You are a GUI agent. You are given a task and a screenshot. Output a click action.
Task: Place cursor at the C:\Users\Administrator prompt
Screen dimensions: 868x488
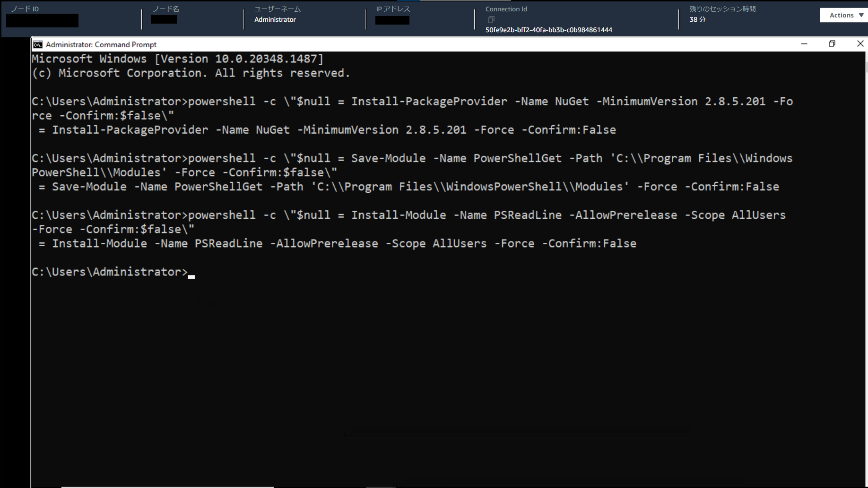[111, 272]
